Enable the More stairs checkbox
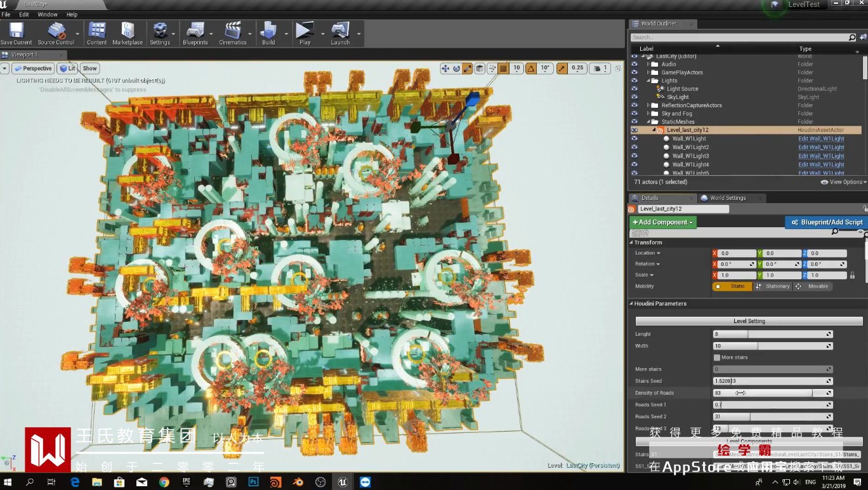 click(x=717, y=357)
